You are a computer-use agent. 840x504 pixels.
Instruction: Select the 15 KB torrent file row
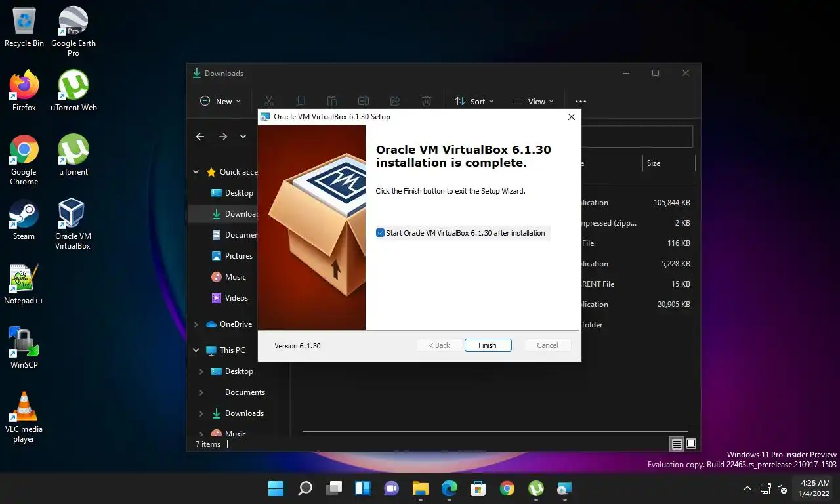[x=637, y=284]
